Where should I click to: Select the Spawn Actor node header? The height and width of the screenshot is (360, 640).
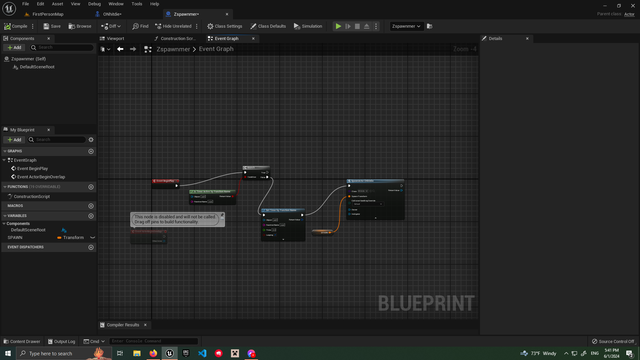(x=376, y=181)
